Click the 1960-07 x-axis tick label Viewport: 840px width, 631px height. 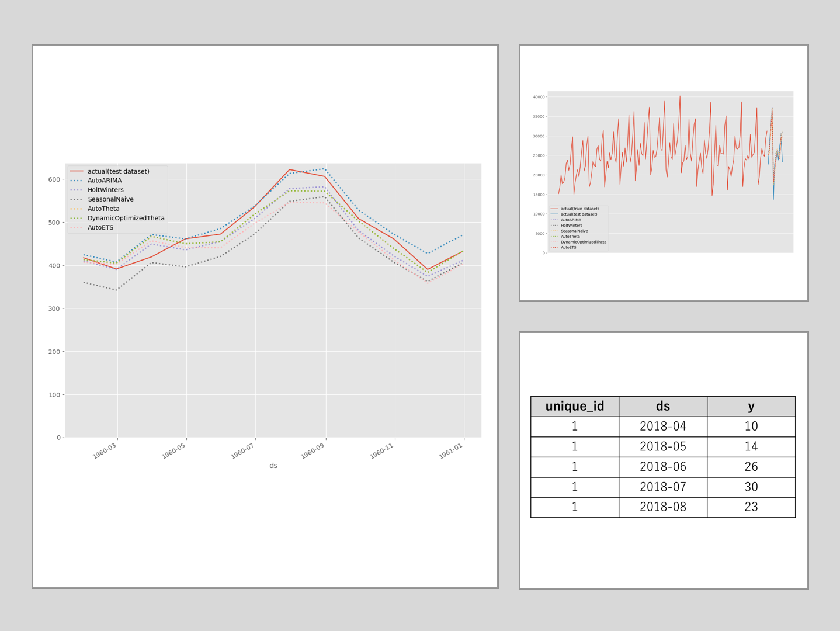242,451
